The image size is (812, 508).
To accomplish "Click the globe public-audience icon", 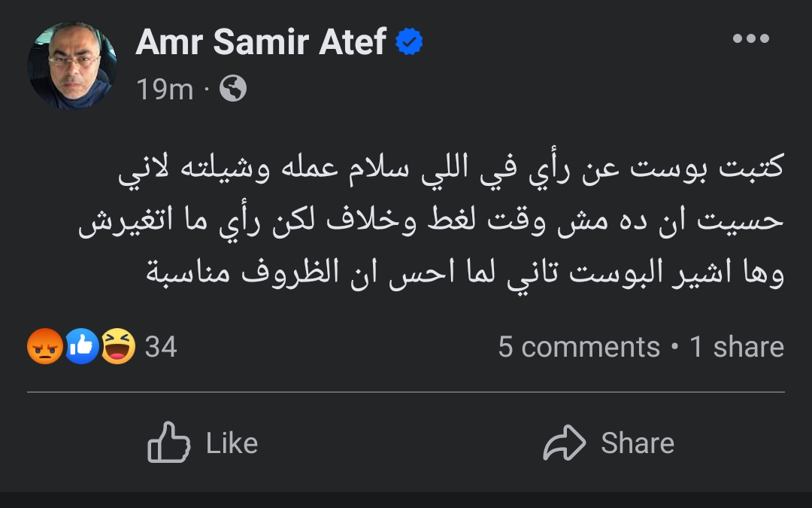I will 233,90.
